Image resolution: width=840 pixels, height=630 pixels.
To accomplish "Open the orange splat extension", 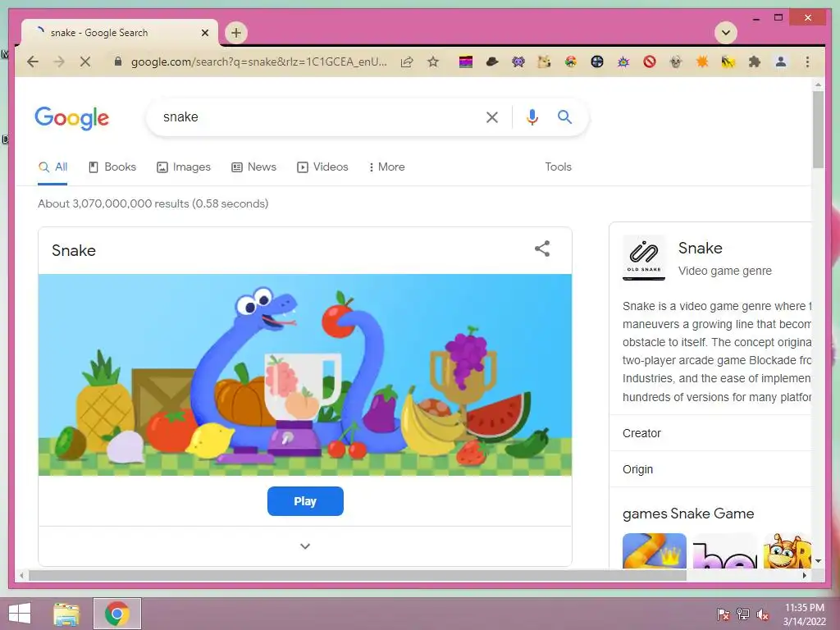I will pos(702,62).
